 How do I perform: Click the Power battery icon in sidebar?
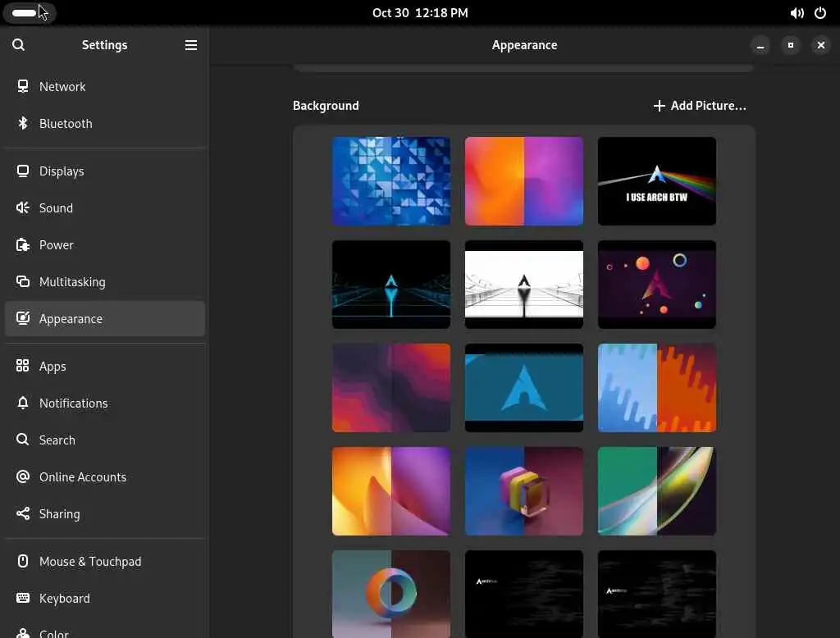coord(22,245)
